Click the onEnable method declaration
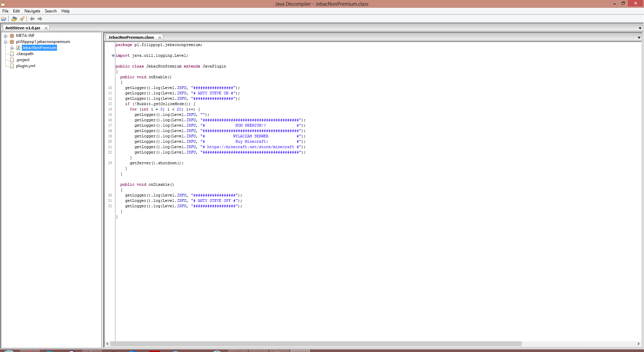Screen dimensions: 644x352 [146, 77]
